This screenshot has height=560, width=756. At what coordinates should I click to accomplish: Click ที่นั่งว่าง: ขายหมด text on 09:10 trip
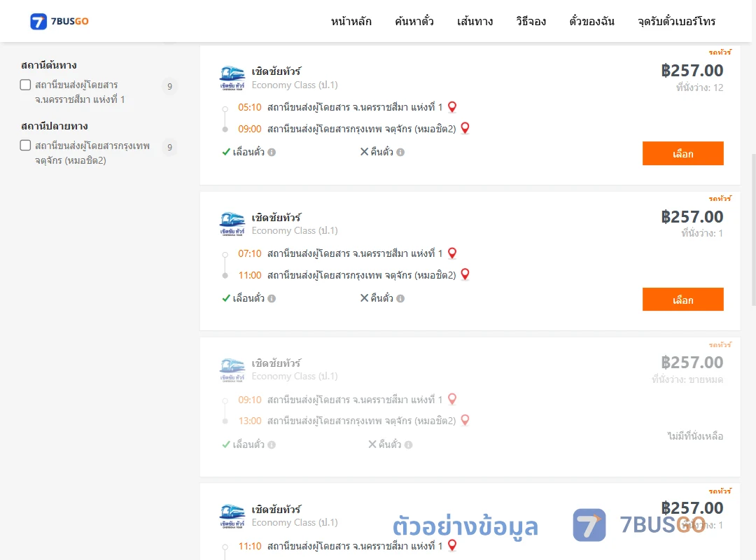point(687,379)
